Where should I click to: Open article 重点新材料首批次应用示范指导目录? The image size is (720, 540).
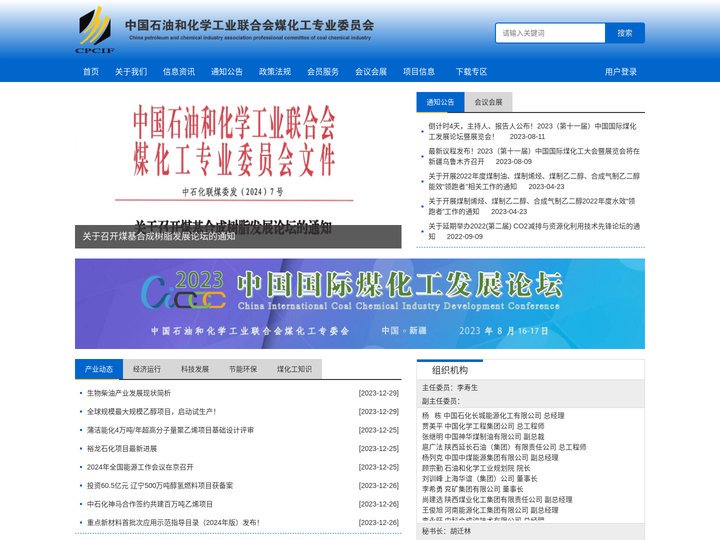(173, 523)
